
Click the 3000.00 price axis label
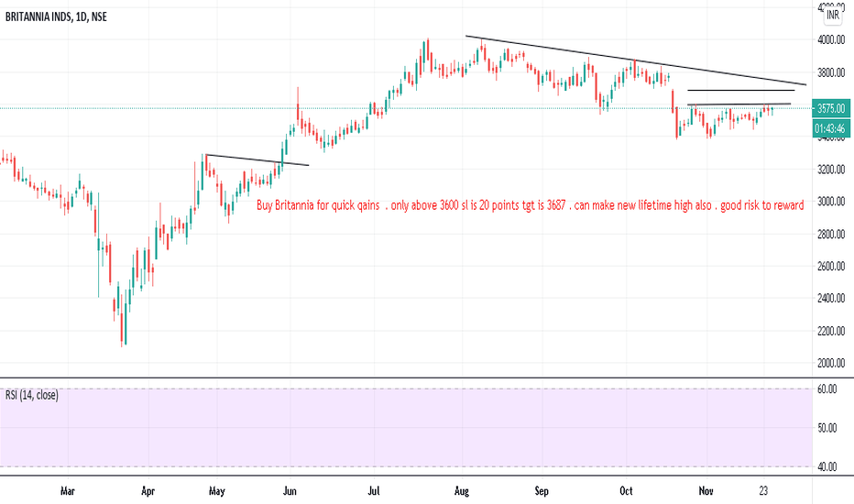831,202
